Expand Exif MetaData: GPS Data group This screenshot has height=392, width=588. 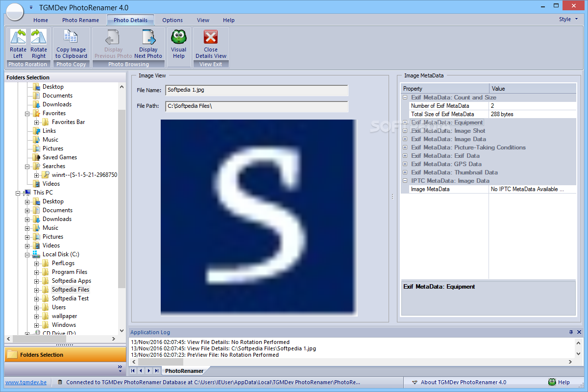pos(405,164)
